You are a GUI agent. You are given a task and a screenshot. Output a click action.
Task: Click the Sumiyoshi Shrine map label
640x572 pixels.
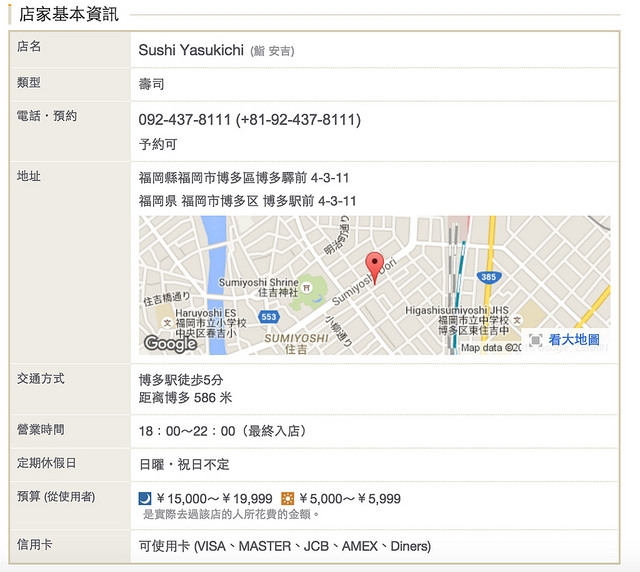(258, 287)
